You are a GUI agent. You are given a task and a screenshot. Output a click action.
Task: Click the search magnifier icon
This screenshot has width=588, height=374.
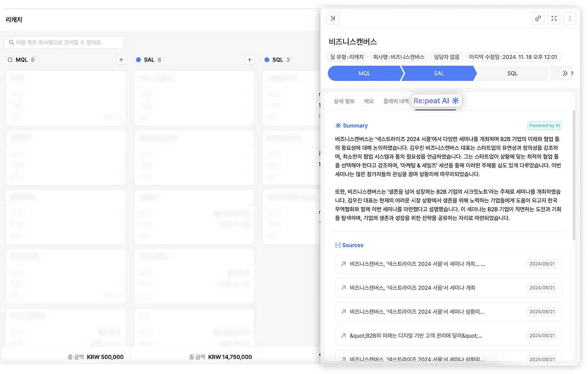(x=11, y=42)
